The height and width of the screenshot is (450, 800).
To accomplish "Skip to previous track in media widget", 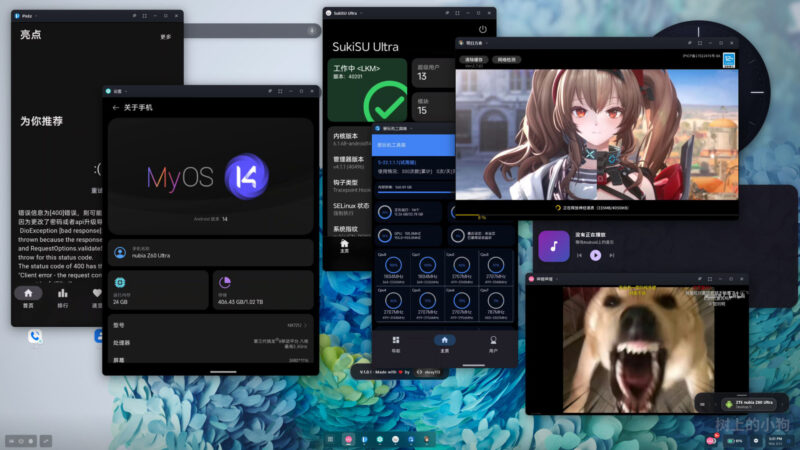I will 579,255.
